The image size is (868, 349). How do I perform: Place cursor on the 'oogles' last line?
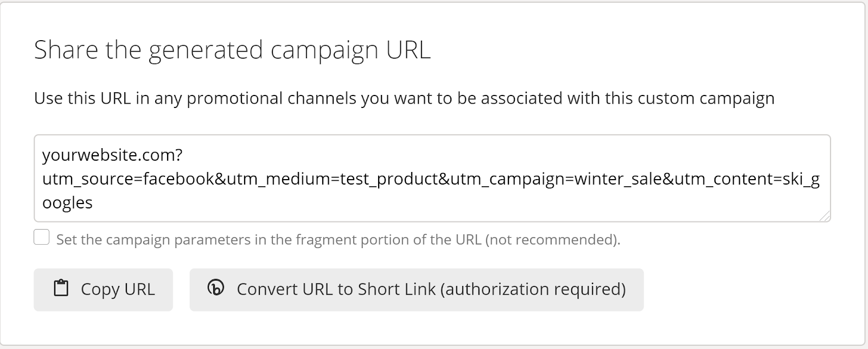(67, 203)
